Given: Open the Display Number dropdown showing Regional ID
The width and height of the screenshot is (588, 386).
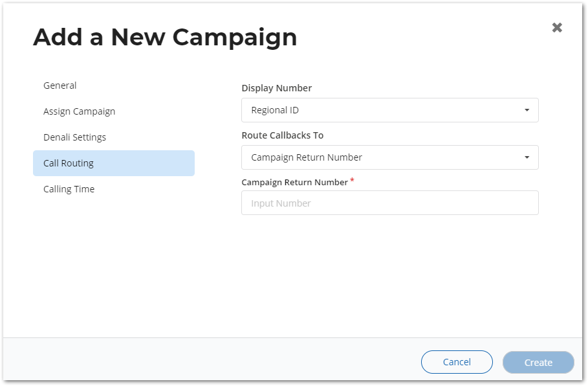Looking at the screenshot, I should [x=390, y=110].
